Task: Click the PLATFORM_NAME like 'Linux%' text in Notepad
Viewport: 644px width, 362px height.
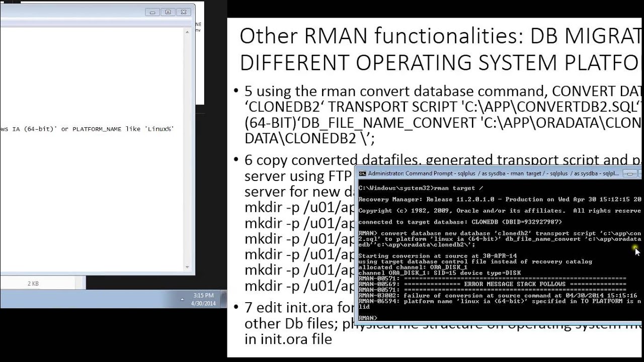Action: (123, 129)
